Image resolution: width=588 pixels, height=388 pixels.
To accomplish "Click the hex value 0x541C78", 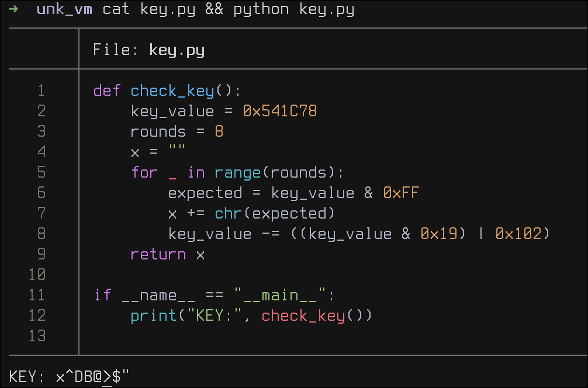I will click(x=279, y=111).
